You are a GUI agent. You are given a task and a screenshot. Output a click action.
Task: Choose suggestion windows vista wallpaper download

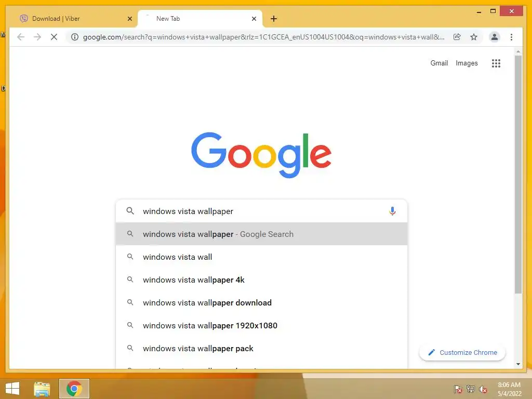[262, 303]
